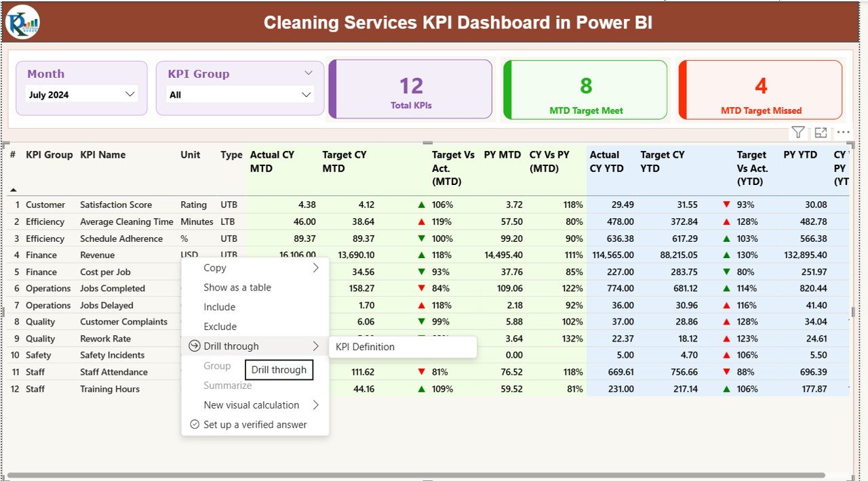Image resolution: width=868 pixels, height=481 pixels.
Task: Open the Month slicer showing July 2024
Action: [81, 94]
